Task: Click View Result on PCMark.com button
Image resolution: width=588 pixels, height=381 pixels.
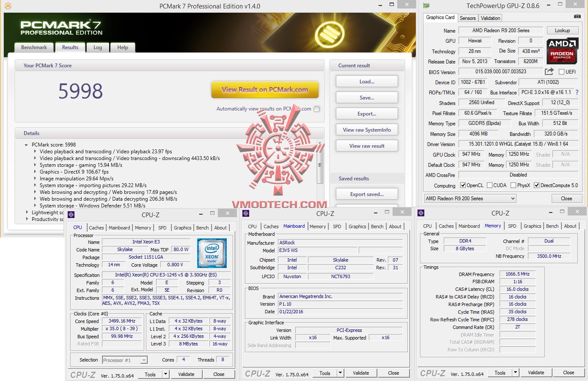Action: point(265,90)
